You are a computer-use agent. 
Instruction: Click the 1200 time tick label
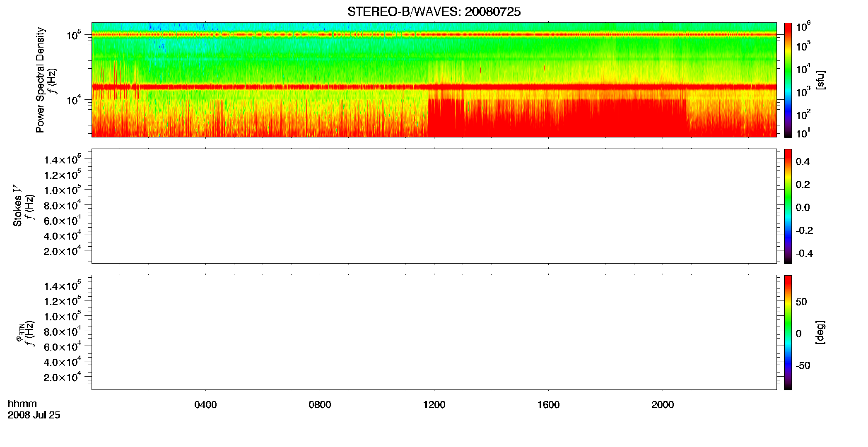434,405
